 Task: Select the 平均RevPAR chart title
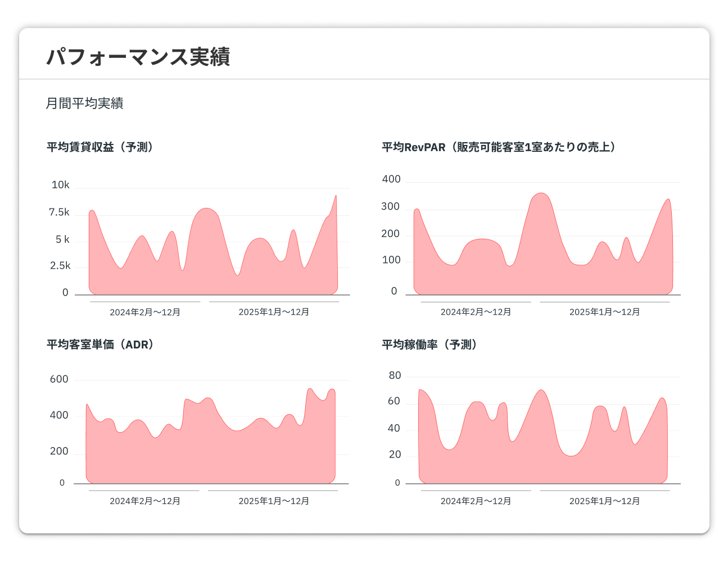pos(499,147)
